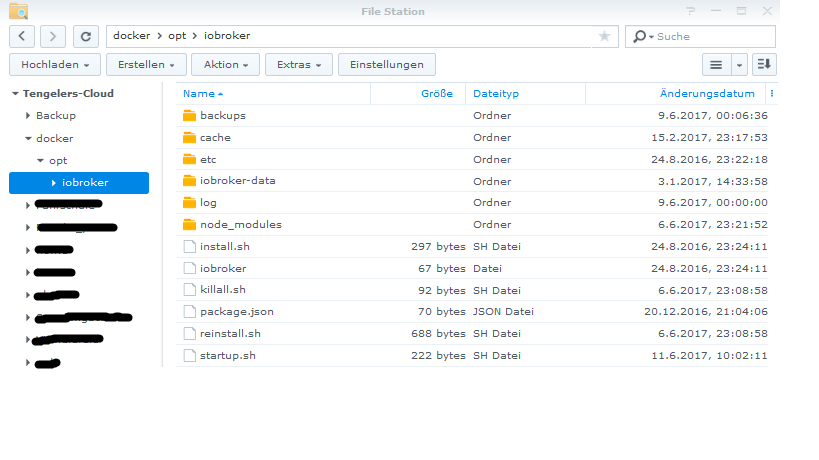Collapse the opt folder in tree
819x460 pixels.
pyautogui.click(x=41, y=161)
